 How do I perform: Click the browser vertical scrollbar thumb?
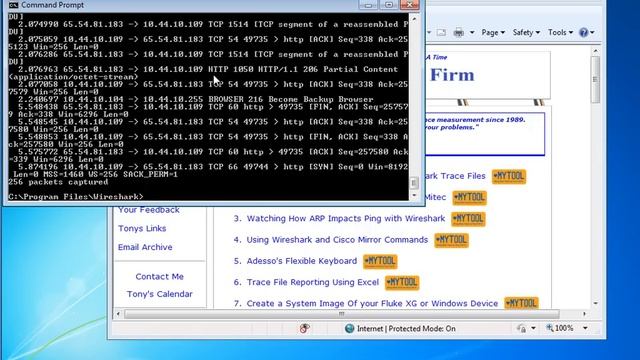coord(596,79)
